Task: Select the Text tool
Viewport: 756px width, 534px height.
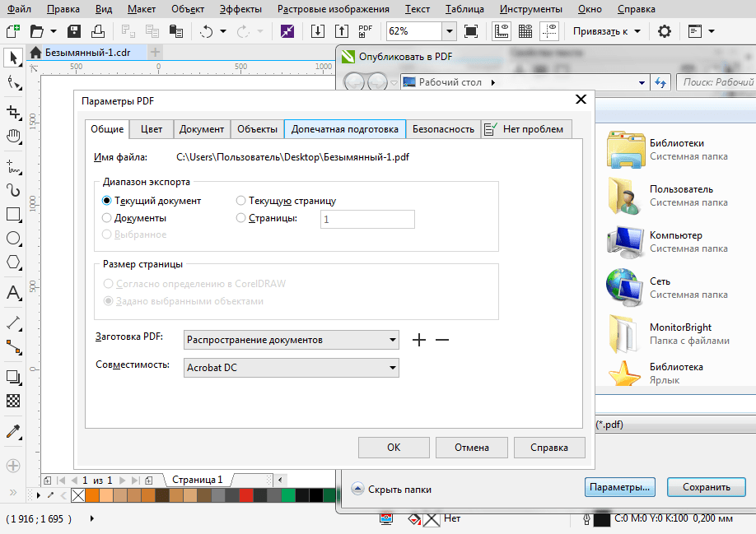Action: pos(13,293)
